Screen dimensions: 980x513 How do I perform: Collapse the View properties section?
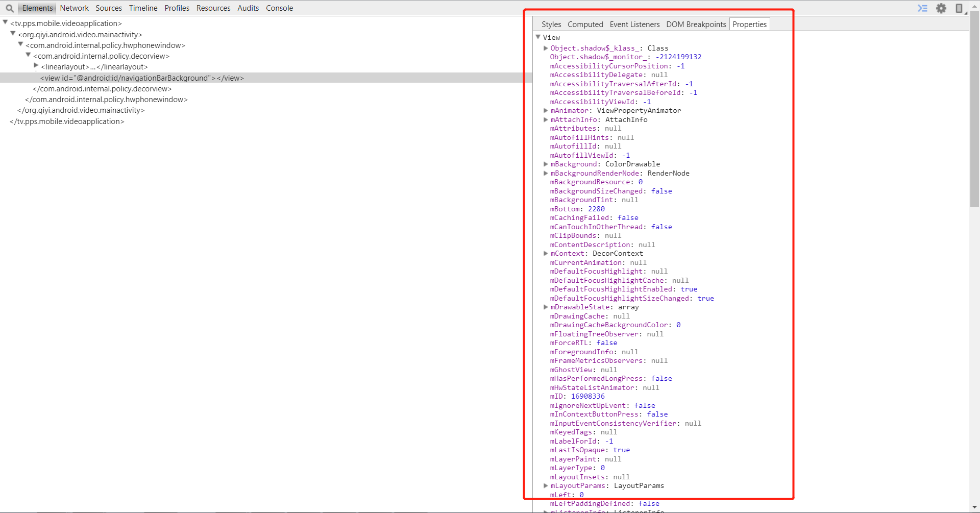pos(538,37)
